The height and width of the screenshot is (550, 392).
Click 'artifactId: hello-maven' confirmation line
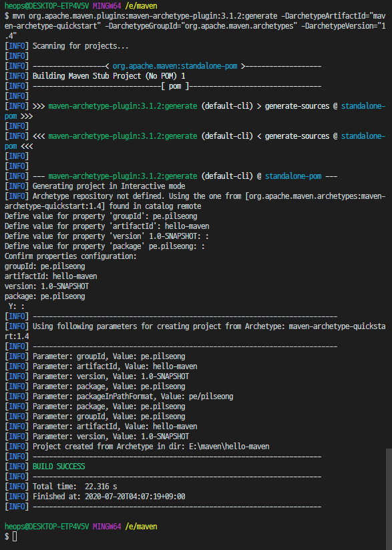coord(51,276)
